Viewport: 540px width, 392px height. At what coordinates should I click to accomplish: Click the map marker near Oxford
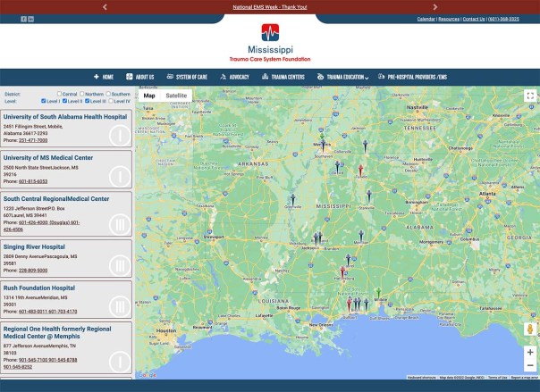point(338,167)
